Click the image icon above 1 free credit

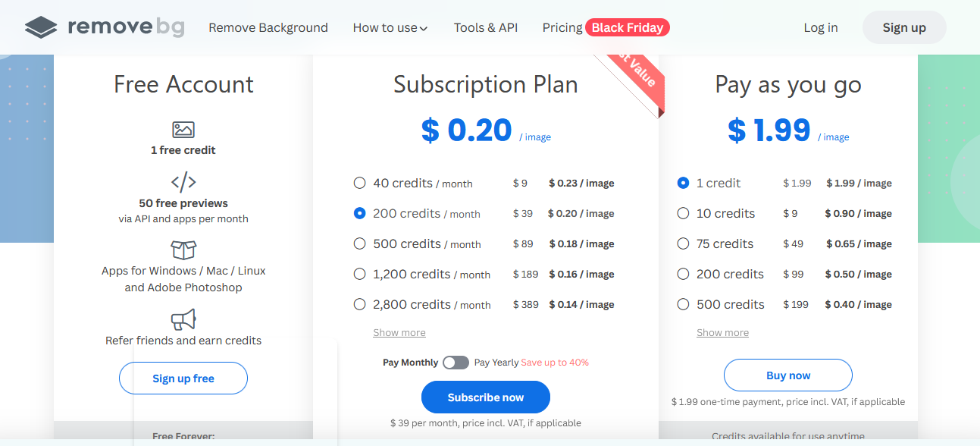coord(183,130)
